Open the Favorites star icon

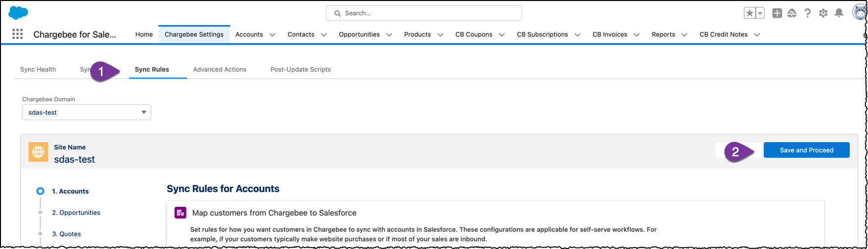point(749,13)
